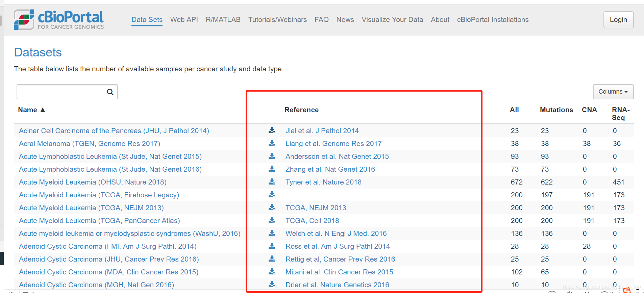
Task: Go to Web API page
Action: click(x=184, y=20)
